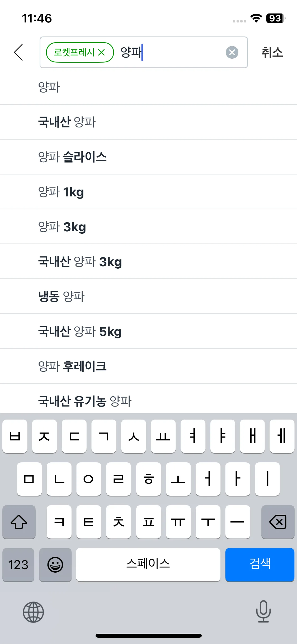
Task: Open the emoji keyboard
Action: 55,565
